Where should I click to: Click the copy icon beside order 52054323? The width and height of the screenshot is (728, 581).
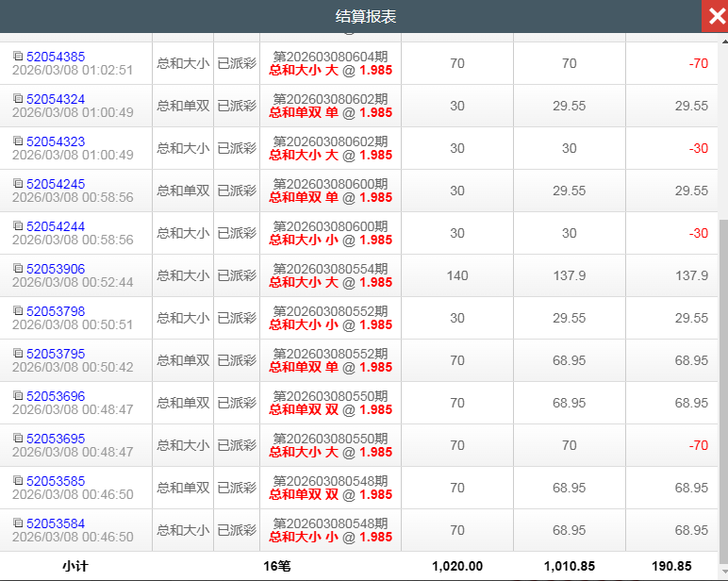tap(18, 141)
